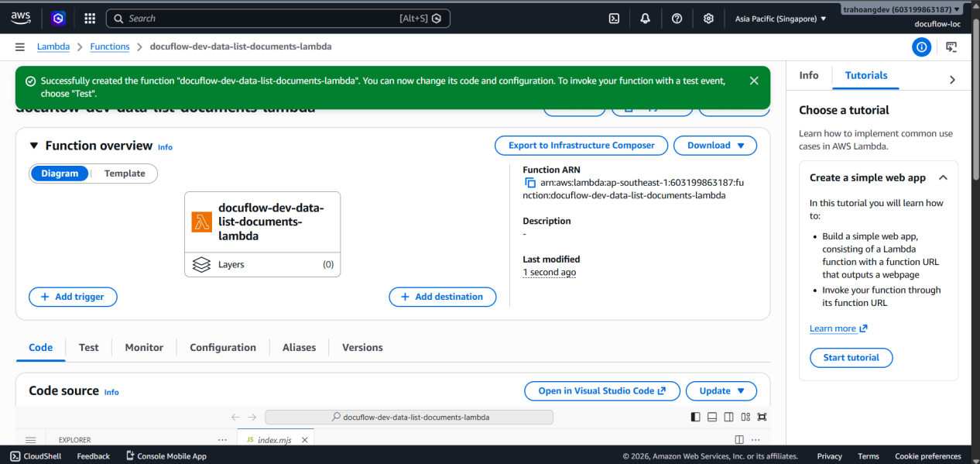Open the Monitor tab

(x=144, y=348)
